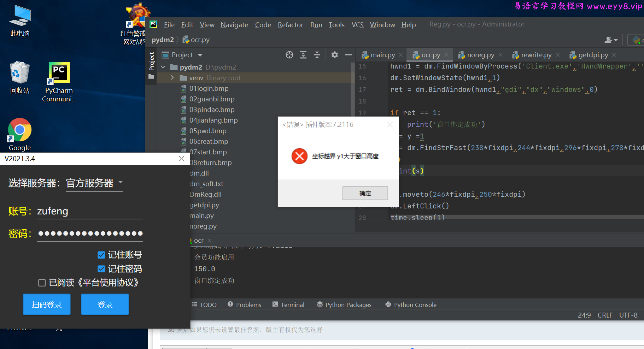The width and height of the screenshot is (644, 349).
Task: Open the Edit menu
Action: pyautogui.click(x=187, y=25)
